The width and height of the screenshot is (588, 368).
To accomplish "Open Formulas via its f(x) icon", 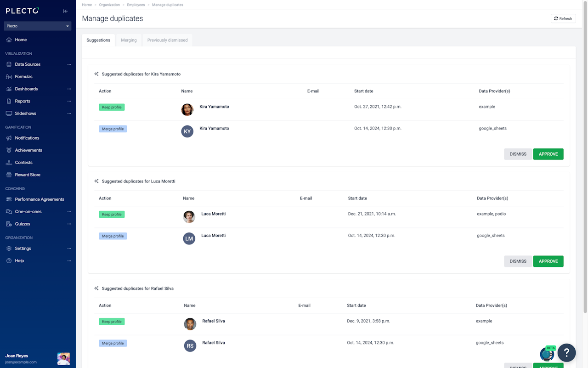I will (x=9, y=77).
